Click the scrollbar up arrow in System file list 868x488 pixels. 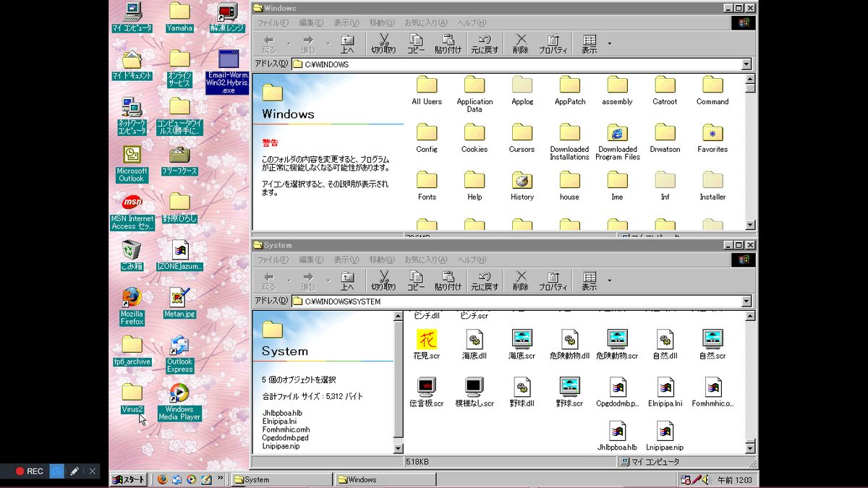pos(750,316)
